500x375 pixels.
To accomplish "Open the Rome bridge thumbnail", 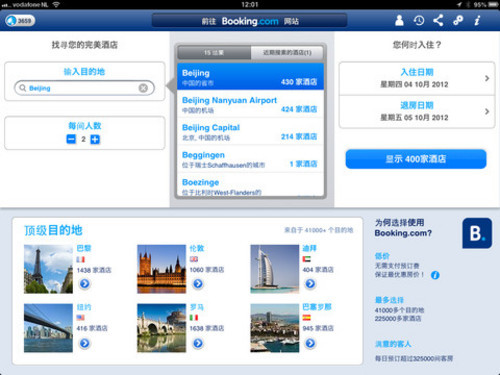I will pyautogui.click(x=161, y=328).
